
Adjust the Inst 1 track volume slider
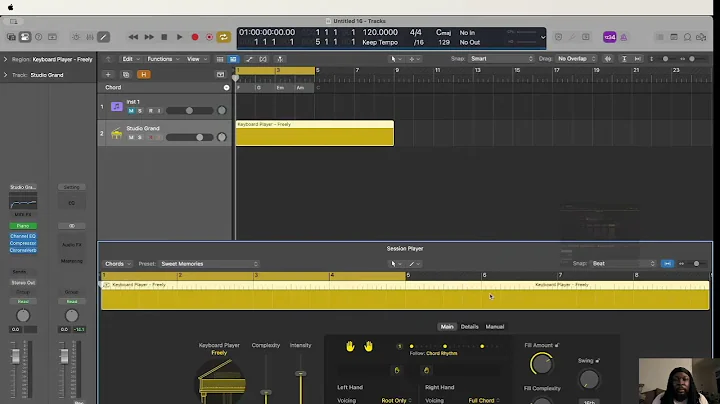pos(190,111)
